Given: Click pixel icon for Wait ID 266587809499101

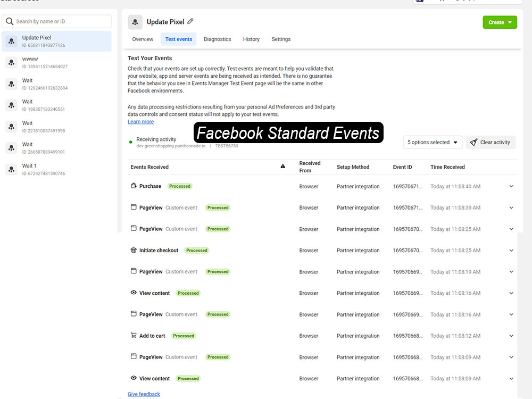Looking at the screenshot, I should pyautogui.click(x=12, y=148).
